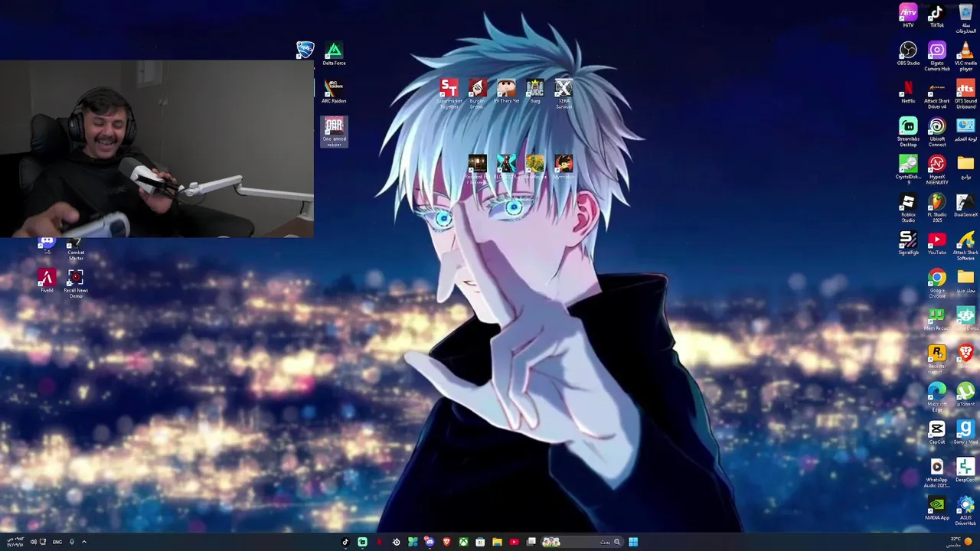
Task: Open the Netflix desktop shortcut
Action: click(x=908, y=91)
